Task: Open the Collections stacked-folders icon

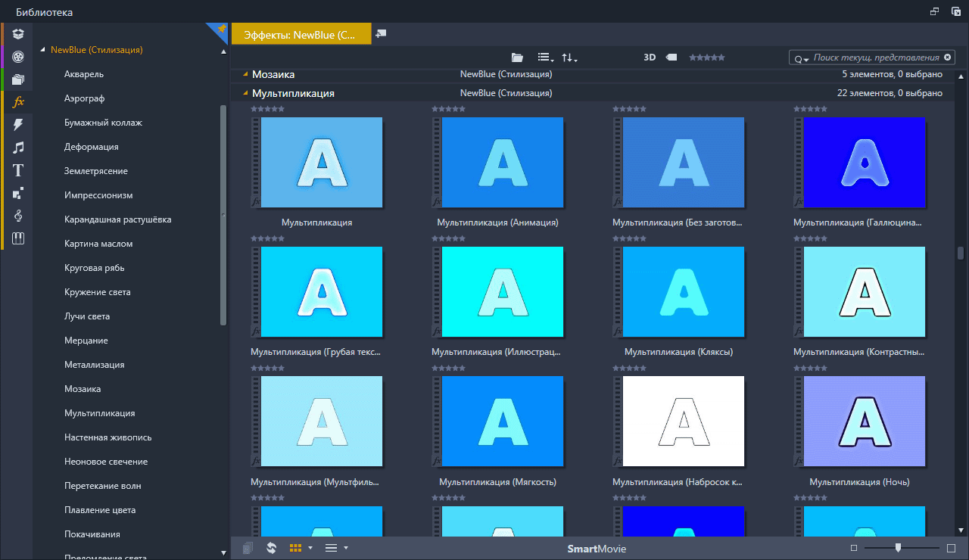Action: [18, 79]
